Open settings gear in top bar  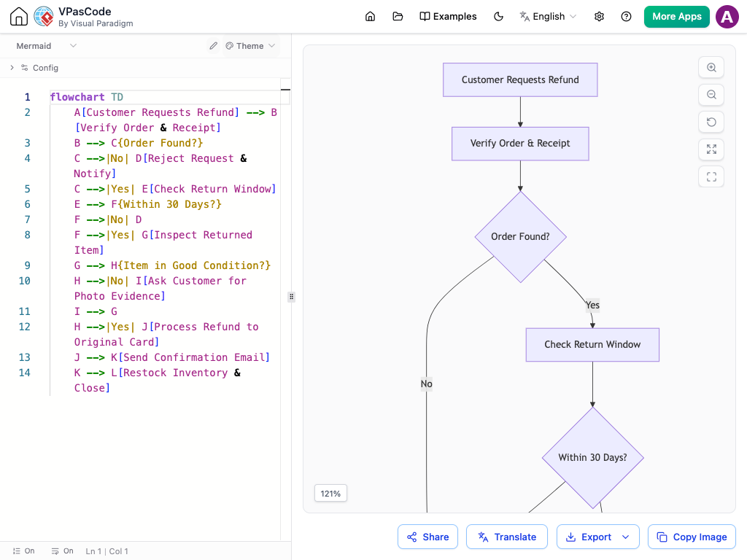coord(600,17)
